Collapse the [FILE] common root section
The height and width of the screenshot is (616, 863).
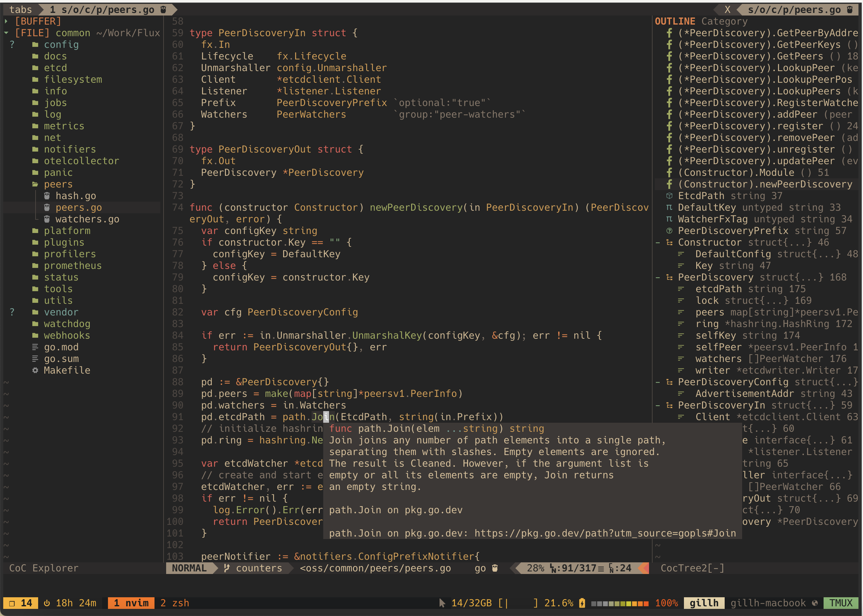click(x=6, y=33)
